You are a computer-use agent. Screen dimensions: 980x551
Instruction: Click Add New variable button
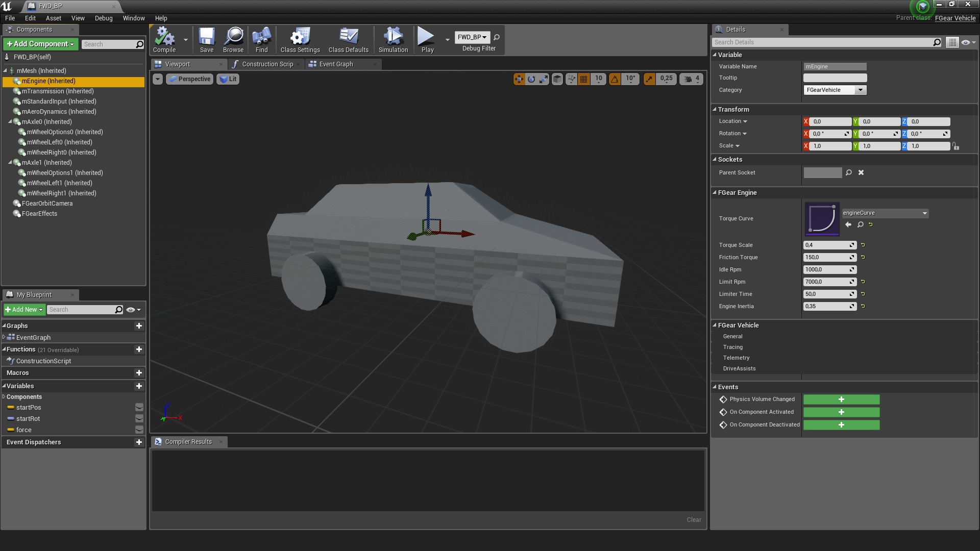[x=139, y=386]
